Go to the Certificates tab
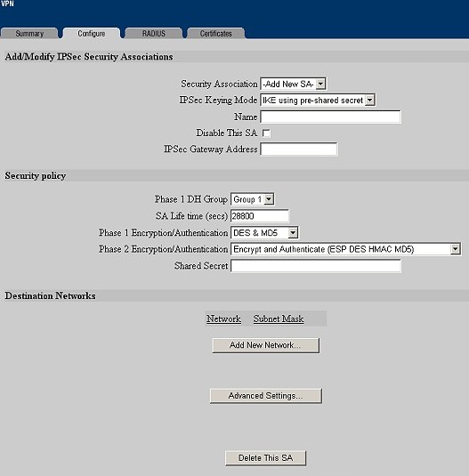Viewport: 469px width, 476px height. (215, 34)
